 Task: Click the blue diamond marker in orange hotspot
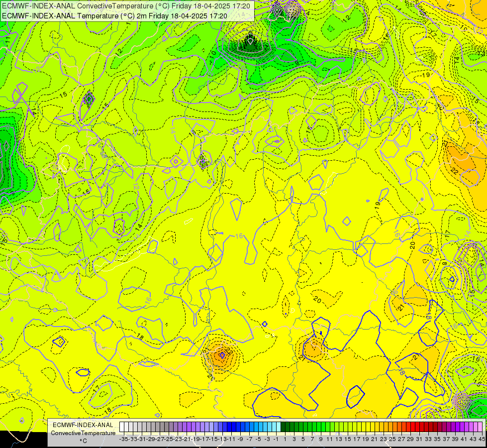tap(222, 355)
